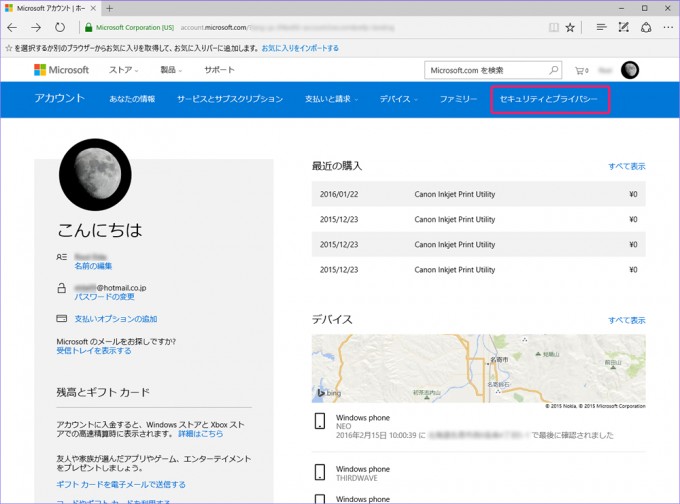Screen dimensions: 680x504
Task: Open the サポート menu item
Action: point(219,70)
